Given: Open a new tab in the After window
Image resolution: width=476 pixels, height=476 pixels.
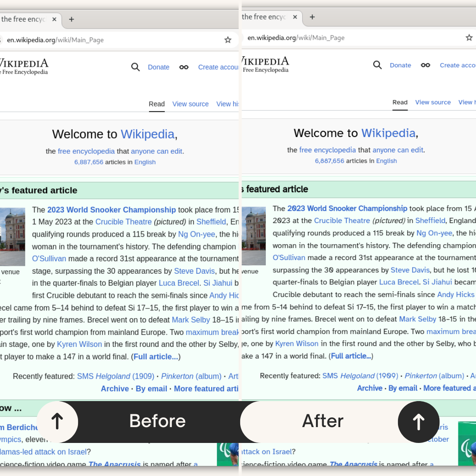Looking at the screenshot, I should click(312, 17).
